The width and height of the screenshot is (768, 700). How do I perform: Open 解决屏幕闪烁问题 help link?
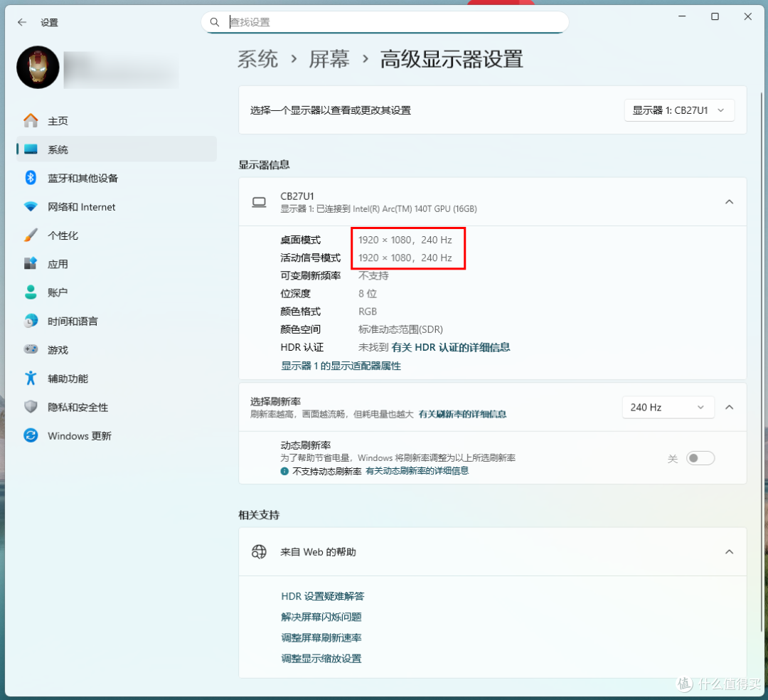click(321, 617)
